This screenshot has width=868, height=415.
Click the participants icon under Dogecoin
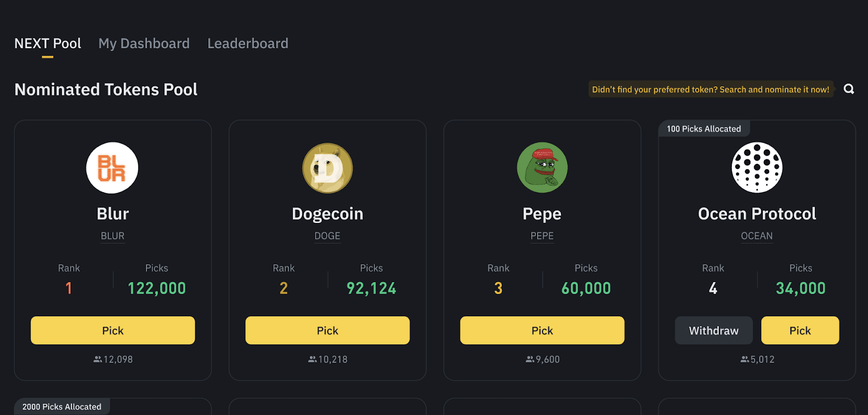pyautogui.click(x=311, y=359)
